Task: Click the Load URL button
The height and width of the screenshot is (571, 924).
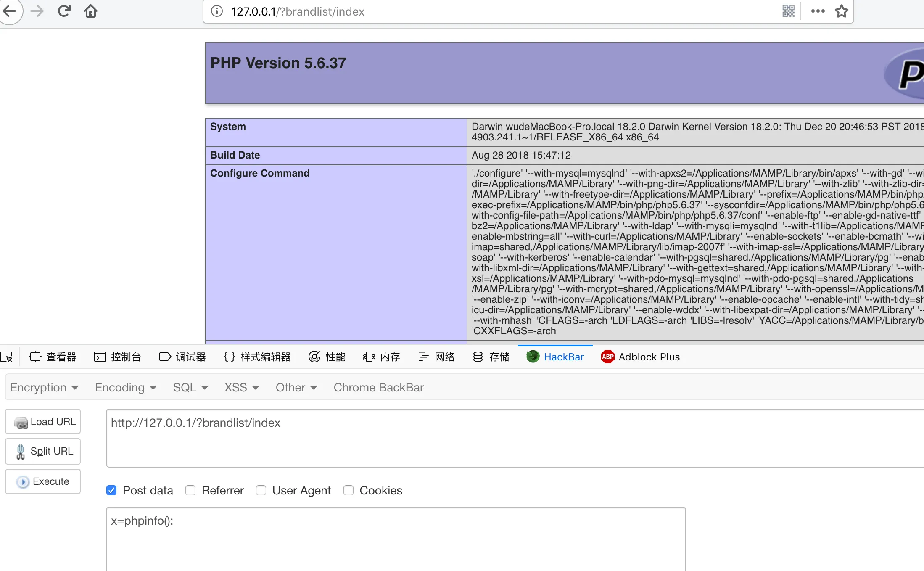Action: coord(43,422)
